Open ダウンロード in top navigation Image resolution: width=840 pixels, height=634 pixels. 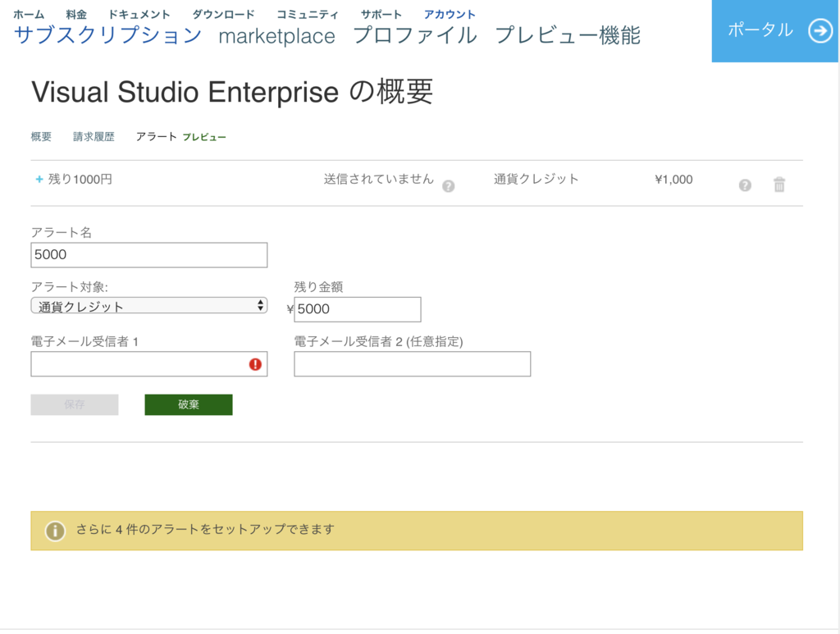[x=223, y=15]
